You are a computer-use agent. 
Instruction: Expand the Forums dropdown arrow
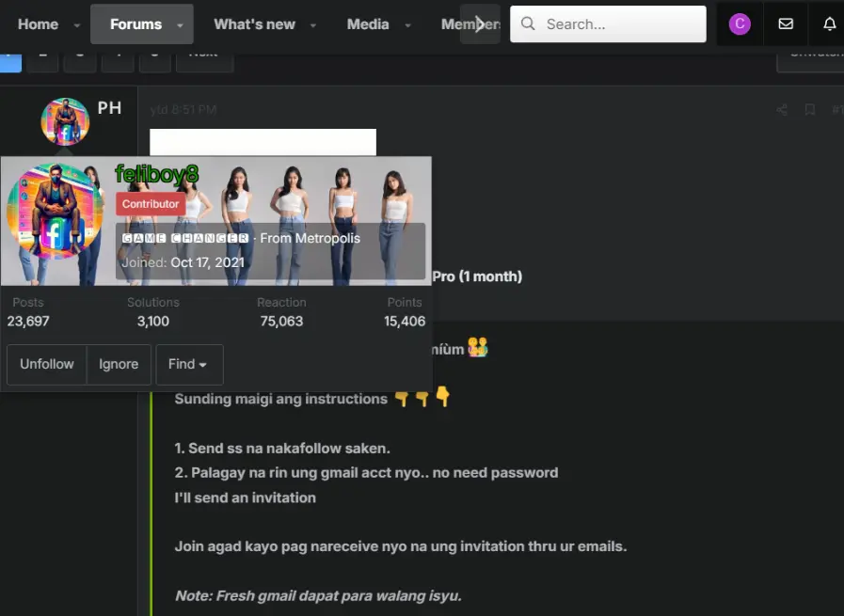(x=180, y=24)
